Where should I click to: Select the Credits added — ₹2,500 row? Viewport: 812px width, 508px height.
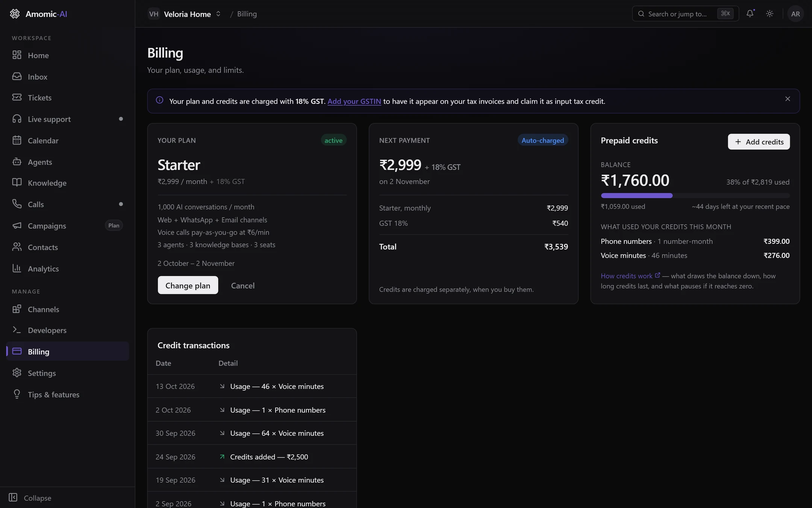tap(252, 457)
